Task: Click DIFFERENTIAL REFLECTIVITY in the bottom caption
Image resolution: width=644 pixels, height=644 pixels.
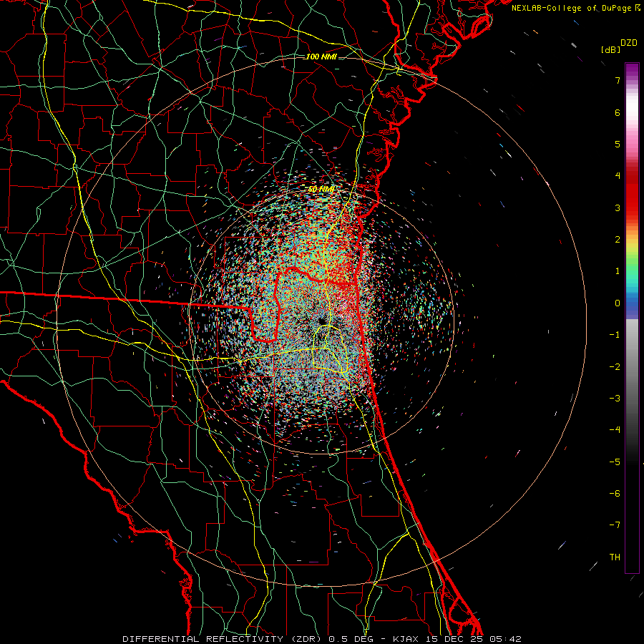Action: [x=203, y=639]
